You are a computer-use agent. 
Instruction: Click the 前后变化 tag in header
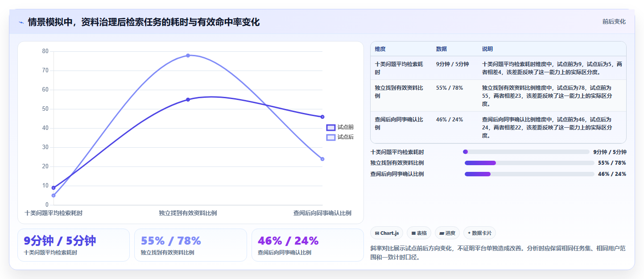[614, 21]
